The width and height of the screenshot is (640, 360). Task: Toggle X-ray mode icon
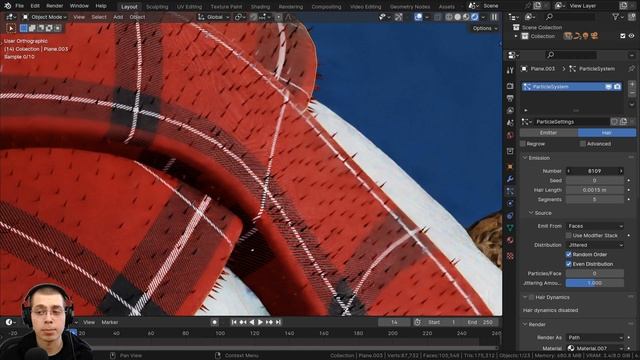438,17
